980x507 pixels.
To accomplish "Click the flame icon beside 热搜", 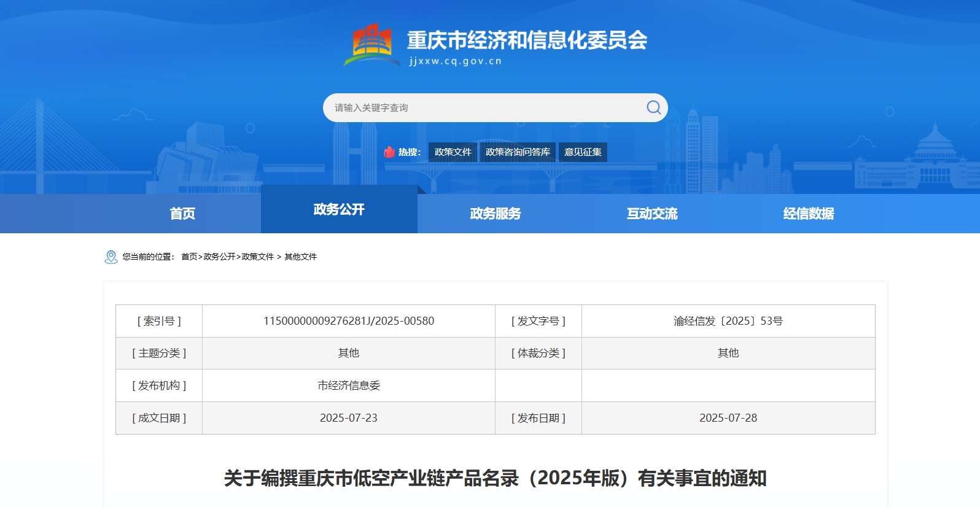I will tap(389, 152).
